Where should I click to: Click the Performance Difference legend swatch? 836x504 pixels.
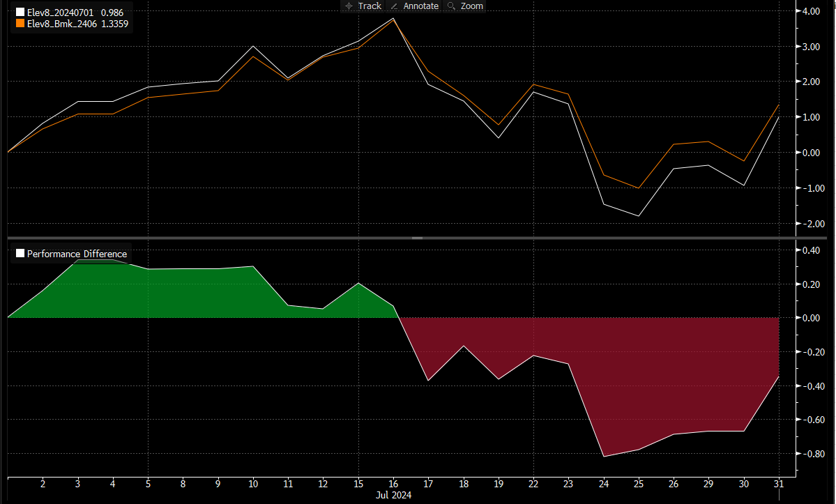click(20, 254)
